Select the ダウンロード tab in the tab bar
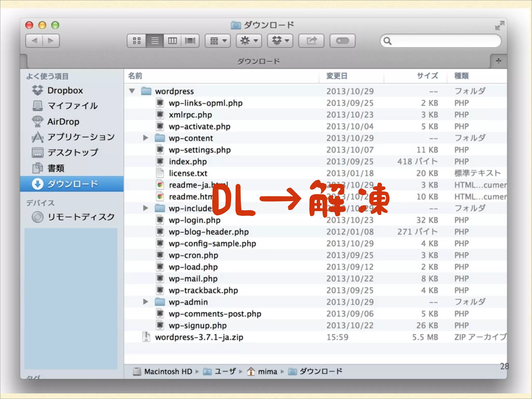 pyautogui.click(x=258, y=61)
